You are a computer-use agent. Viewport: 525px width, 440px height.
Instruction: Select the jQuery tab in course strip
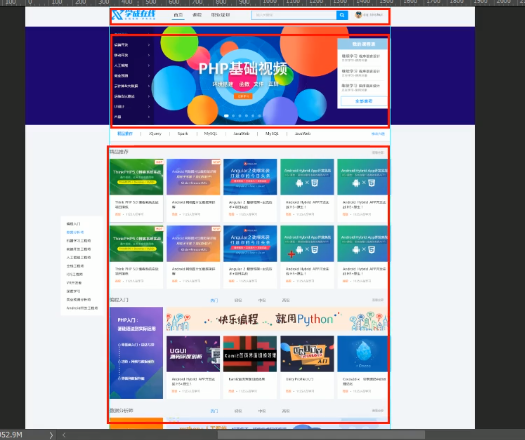155,134
